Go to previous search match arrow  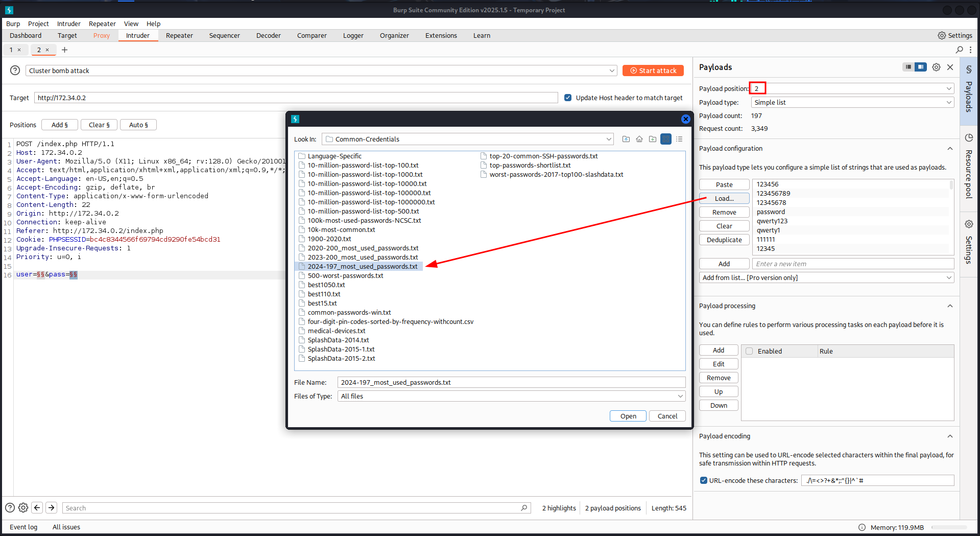37,507
